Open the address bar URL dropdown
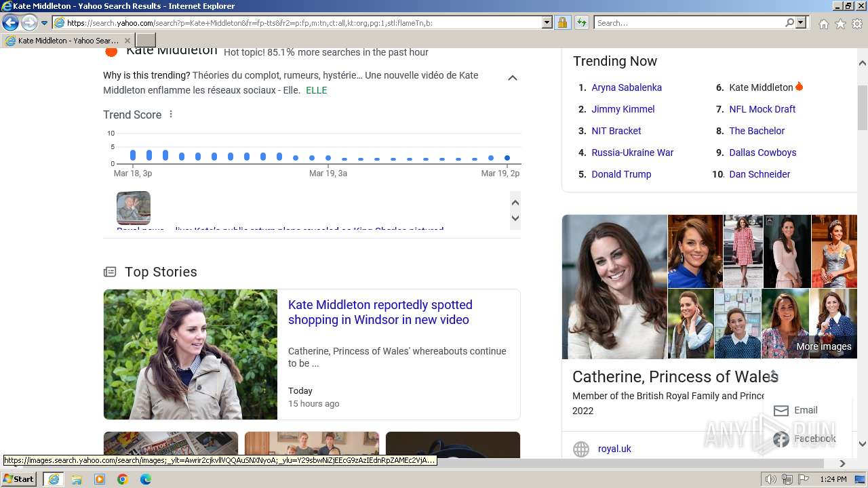 [x=547, y=22]
